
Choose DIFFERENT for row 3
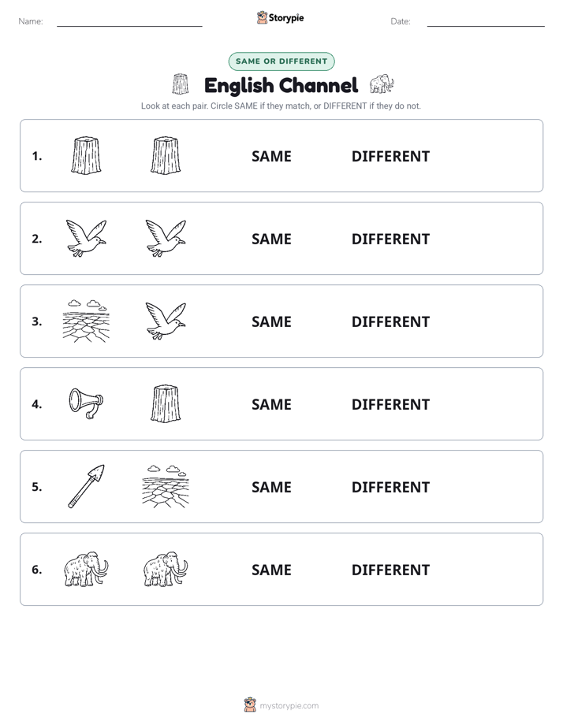click(x=390, y=321)
